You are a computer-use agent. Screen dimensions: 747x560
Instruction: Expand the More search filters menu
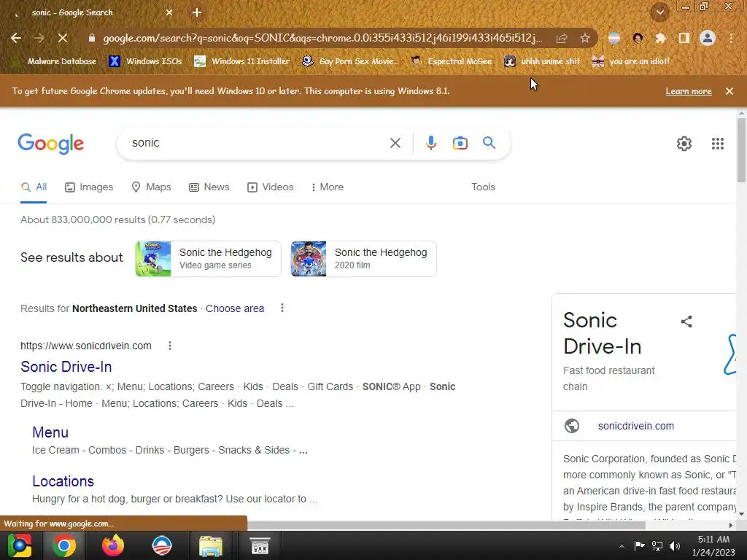[327, 187]
